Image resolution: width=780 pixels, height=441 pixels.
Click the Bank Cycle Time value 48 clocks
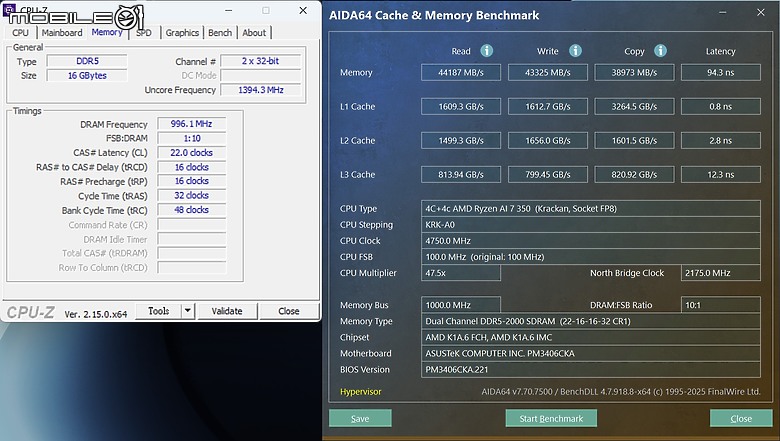tap(192, 210)
